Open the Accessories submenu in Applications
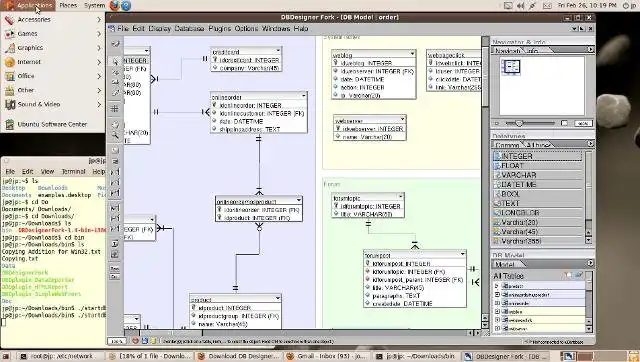The width and height of the screenshot is (640, 362). click(53, 19)
